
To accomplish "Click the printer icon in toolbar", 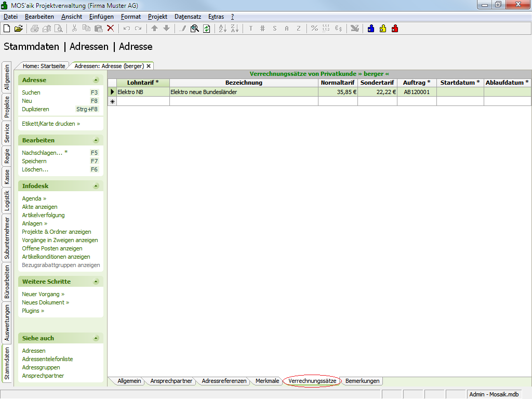I will 35,29.
